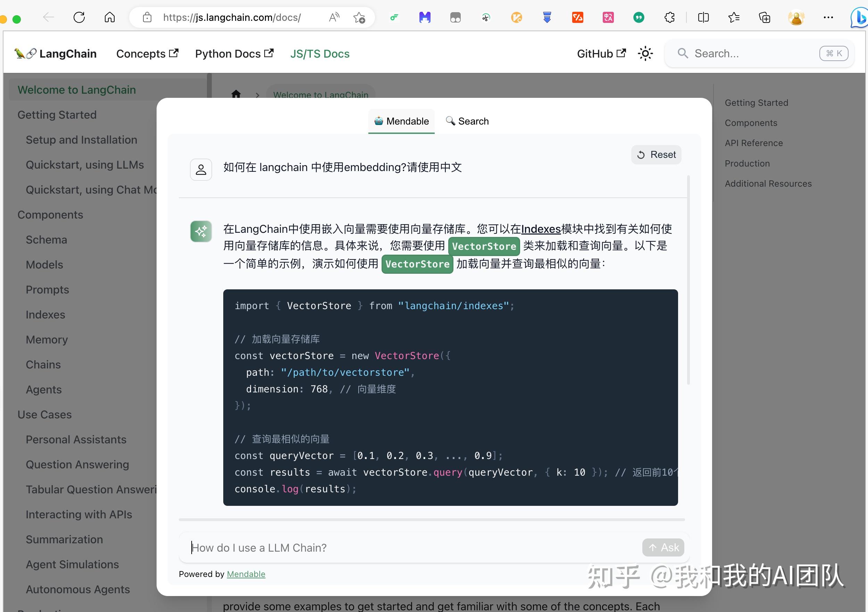Expand Use Cases sidebar section
Screen dimensions: 868x612
(x=44, y=415)
